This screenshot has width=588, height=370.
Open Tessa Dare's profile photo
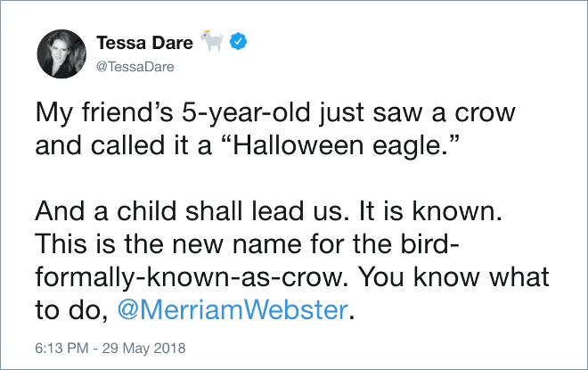[x=61, y=54]
